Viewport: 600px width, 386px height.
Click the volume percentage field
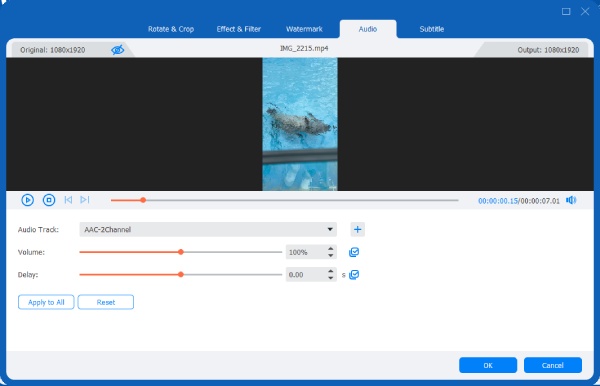[x=306, y=252]
